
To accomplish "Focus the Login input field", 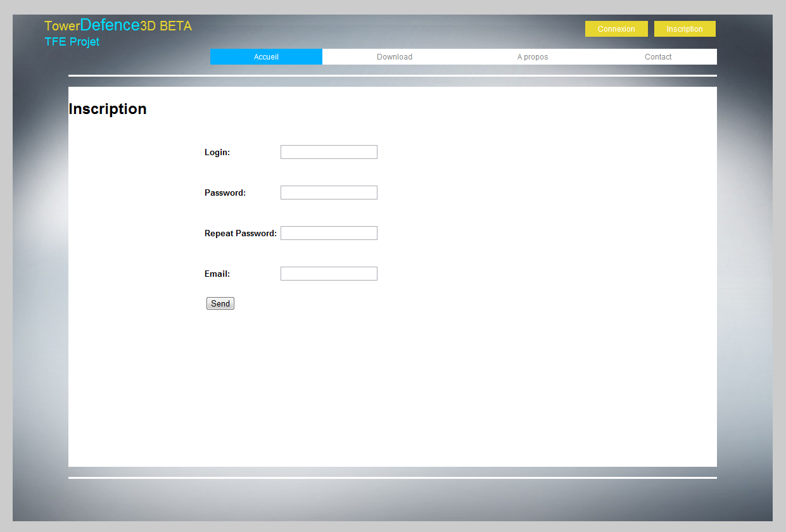I will [329, 152].
